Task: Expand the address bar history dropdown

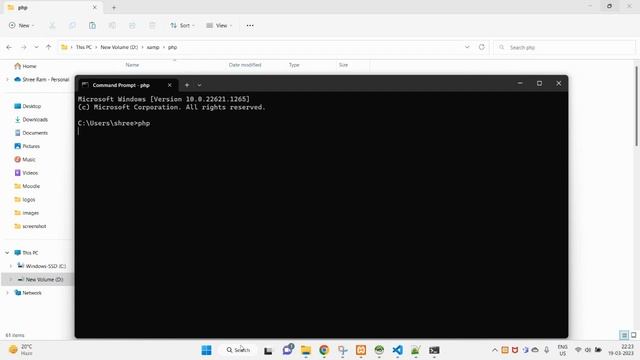Action: [x=467, y=47]
